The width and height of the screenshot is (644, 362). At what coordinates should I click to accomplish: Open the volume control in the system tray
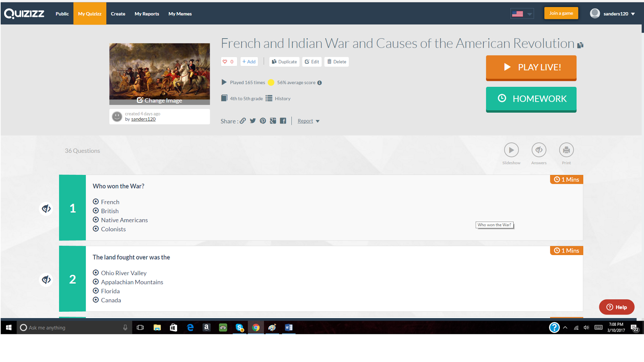tap(586, 327)
